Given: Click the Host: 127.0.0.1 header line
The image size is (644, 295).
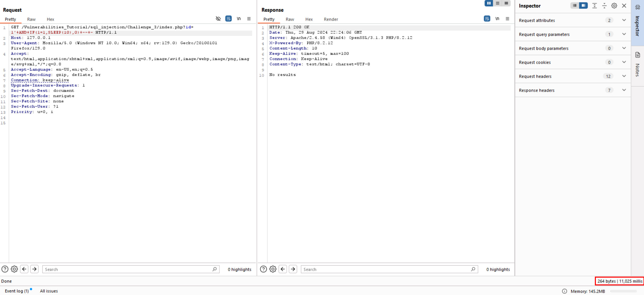Looking at the screenshot, I should click(x=30, y=38).
